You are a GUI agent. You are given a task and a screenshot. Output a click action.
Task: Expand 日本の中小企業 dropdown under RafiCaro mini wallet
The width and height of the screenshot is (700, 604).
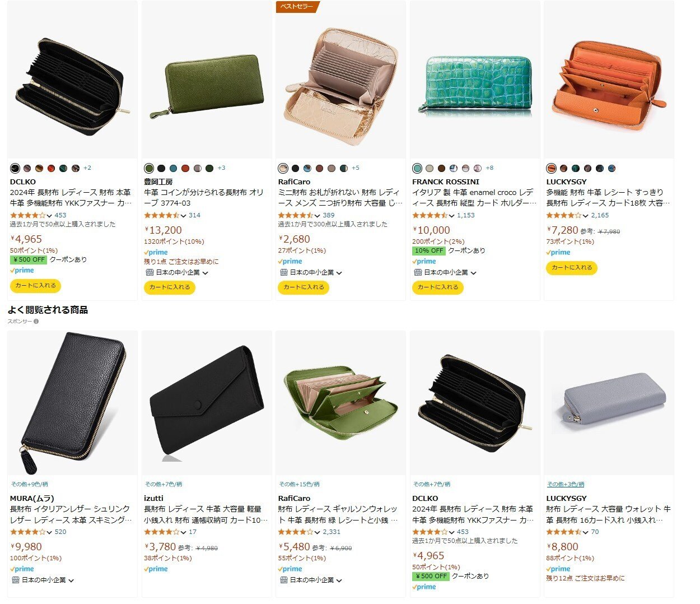point(339,273)
